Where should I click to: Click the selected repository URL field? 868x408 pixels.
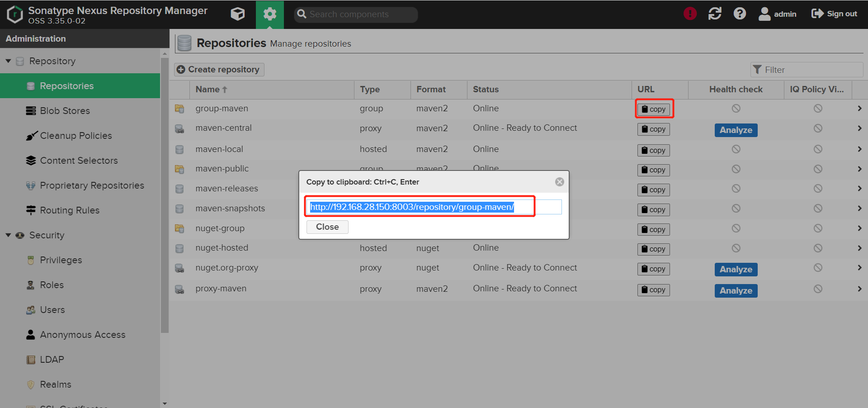[x=434, y=207]
